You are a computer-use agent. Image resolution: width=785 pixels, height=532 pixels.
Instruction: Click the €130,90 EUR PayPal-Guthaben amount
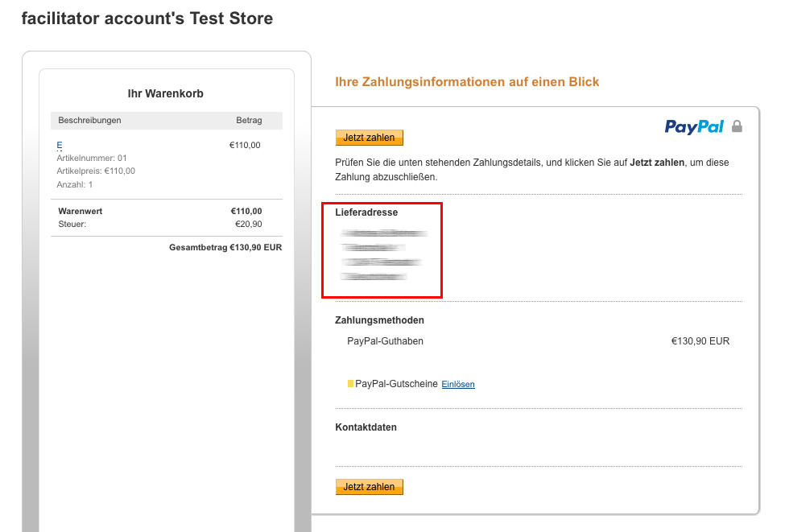tap(700, 341)
